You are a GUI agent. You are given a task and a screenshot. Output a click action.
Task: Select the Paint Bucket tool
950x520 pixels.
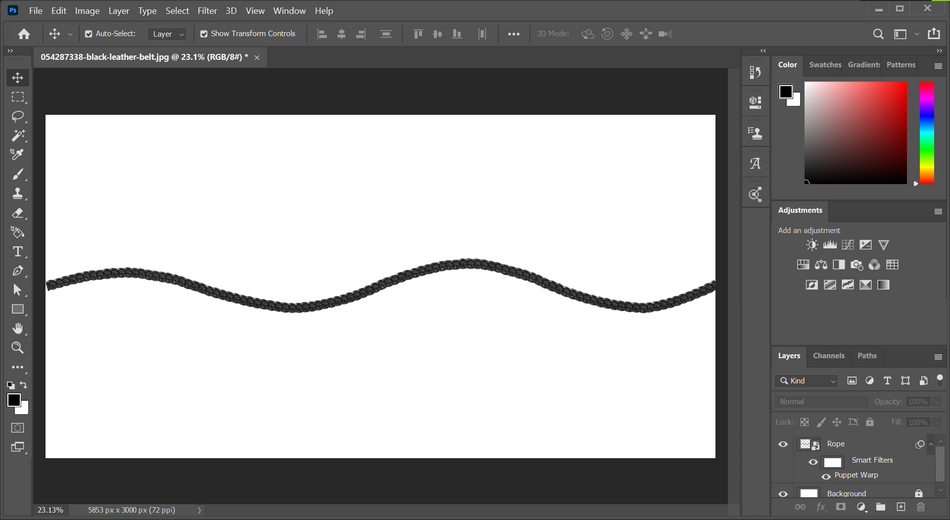pyautogui.click(x=18, y=232)
